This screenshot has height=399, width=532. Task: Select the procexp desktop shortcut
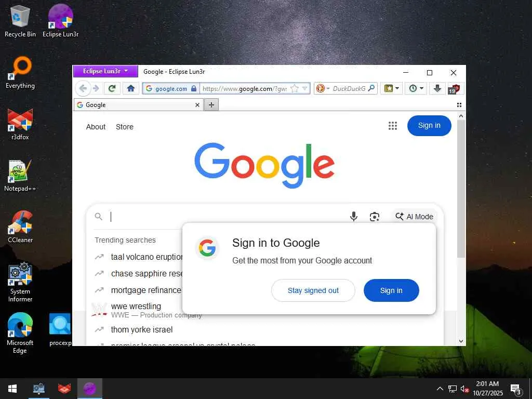(x=60, y=330)
